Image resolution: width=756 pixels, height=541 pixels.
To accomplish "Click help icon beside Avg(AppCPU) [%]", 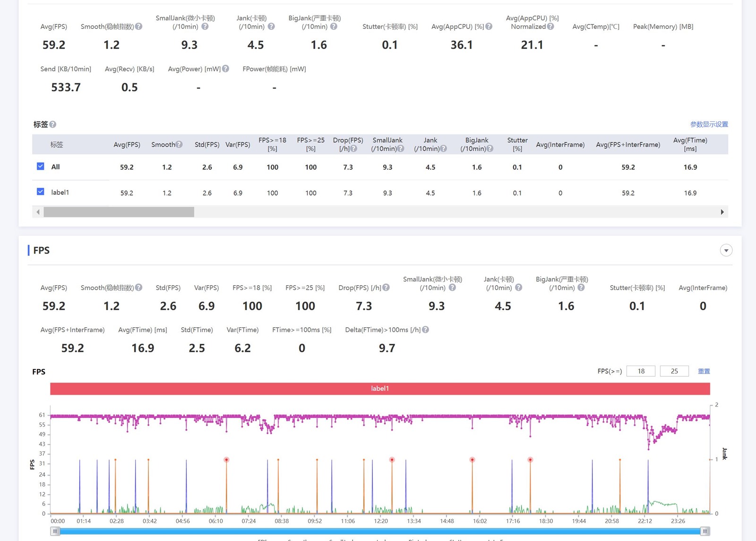I will pyautogui.click(x=489, y=26).
